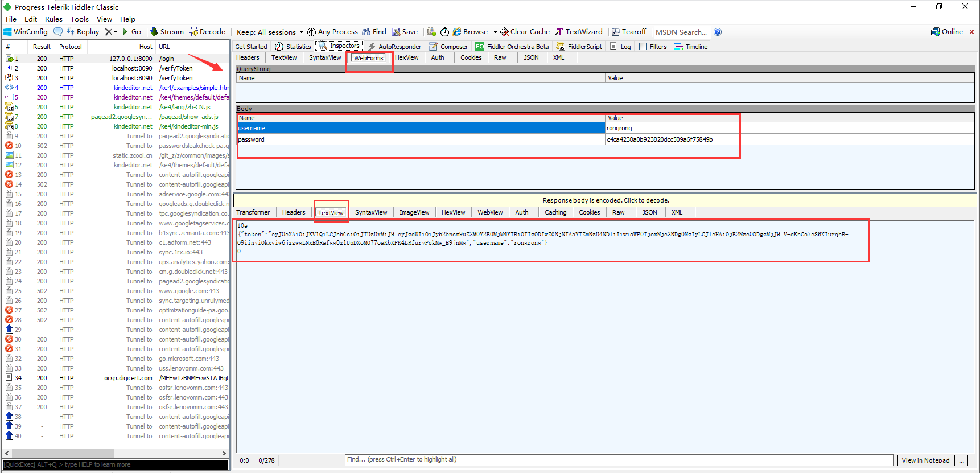980x473 pixels.
Task: Select request WebForms inspector tab
Action: [x=369, y=58]
